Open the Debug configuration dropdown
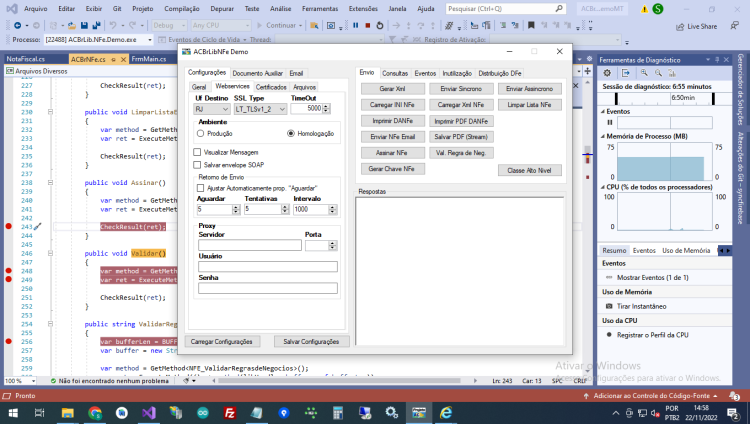 (x=169, y=25)
